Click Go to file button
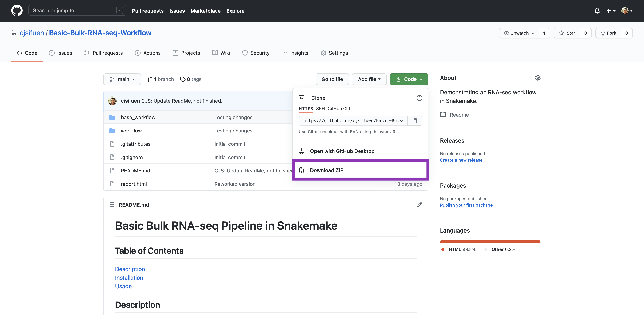Viewport: 644px width, 315px height. point(332,79)
